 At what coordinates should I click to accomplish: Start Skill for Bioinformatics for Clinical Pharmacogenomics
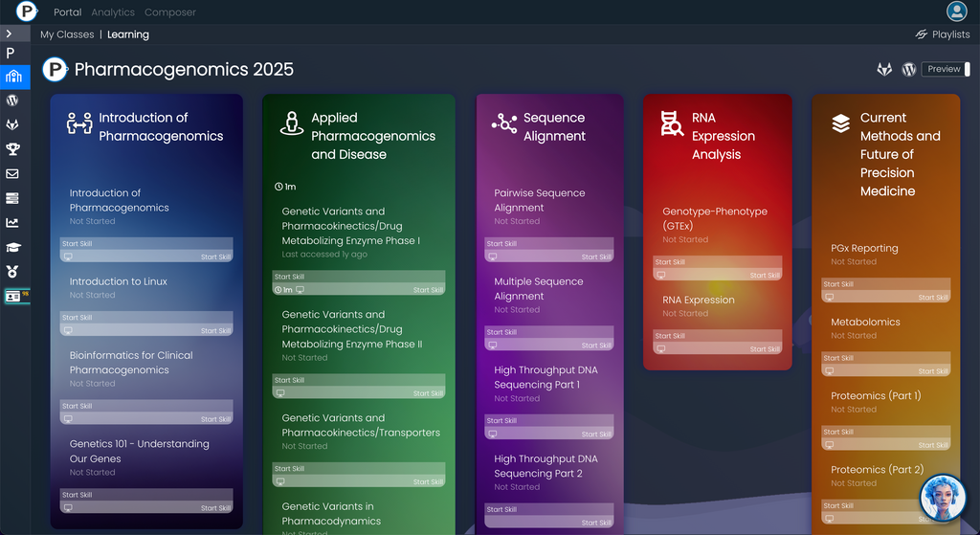pyautogui.click(x=146, y=412)
